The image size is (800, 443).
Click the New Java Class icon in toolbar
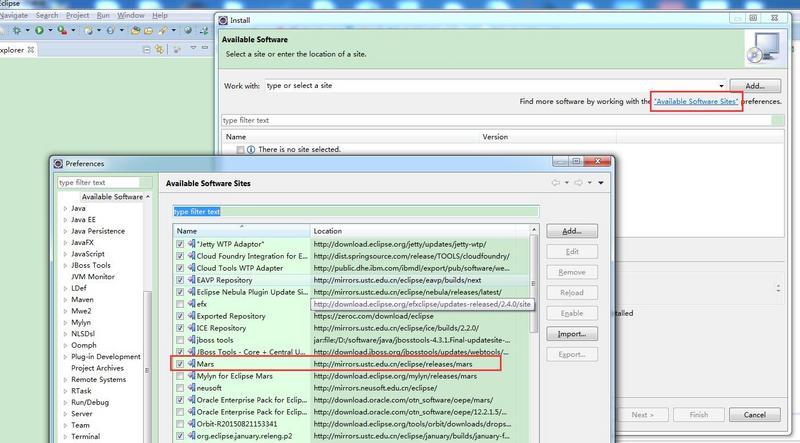coord(111,30)
